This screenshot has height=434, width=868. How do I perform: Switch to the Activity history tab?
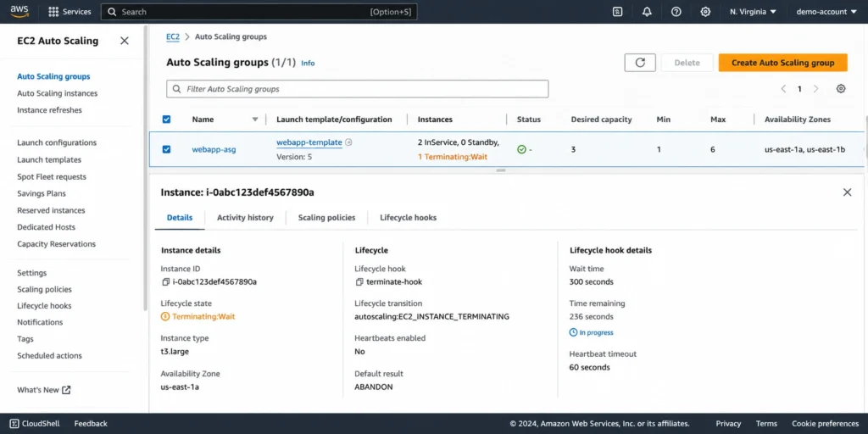245,218
